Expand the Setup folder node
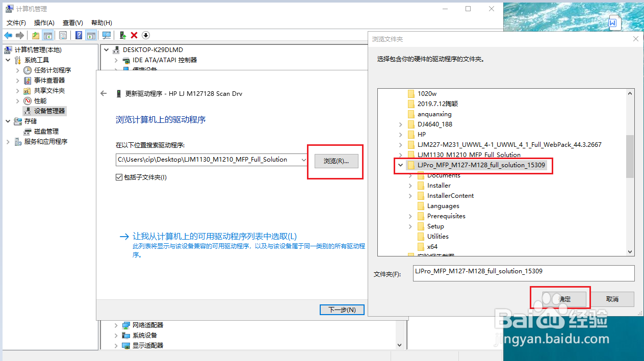This screenshot has height=361, width=644. (x=410, y=226)
